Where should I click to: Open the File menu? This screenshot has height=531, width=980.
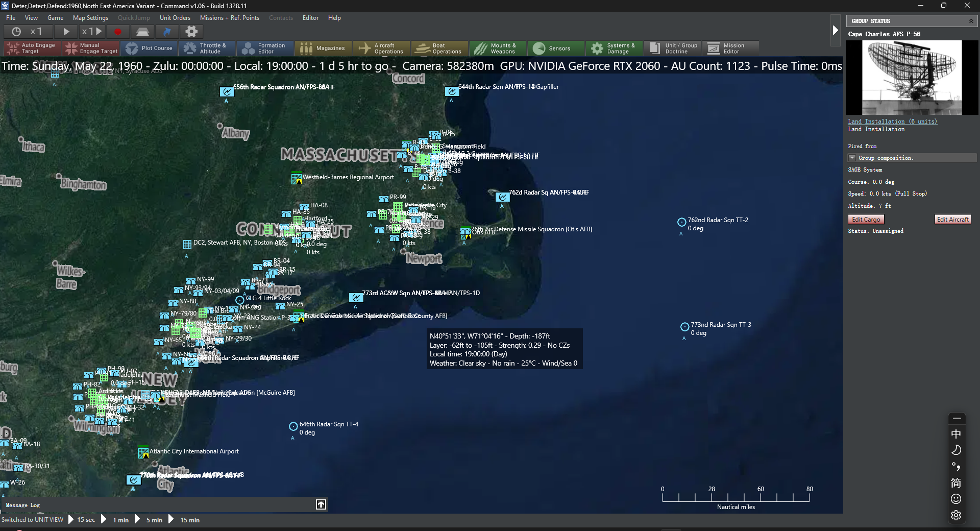11,18
